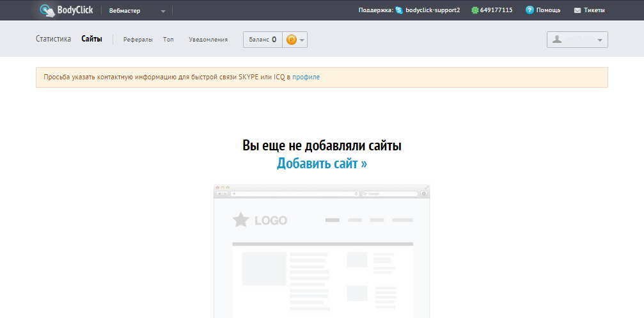Click the website mockup placeholder image
This screenshot has width=644, height=318.
[322, 256]
